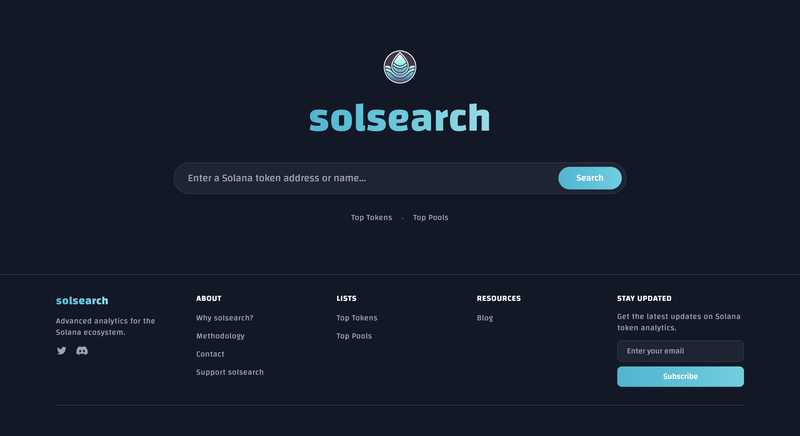
Task: Go to the Methodology page
Action: click(x=220, y=336)
